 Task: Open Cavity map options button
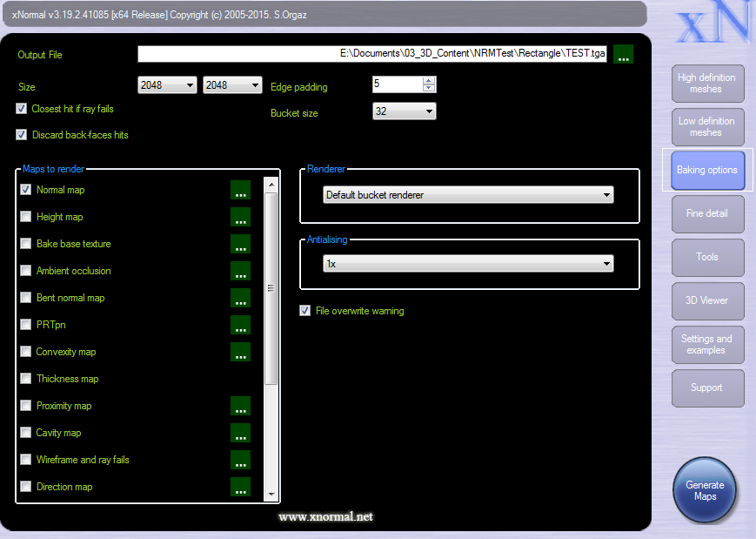(240, 434)
